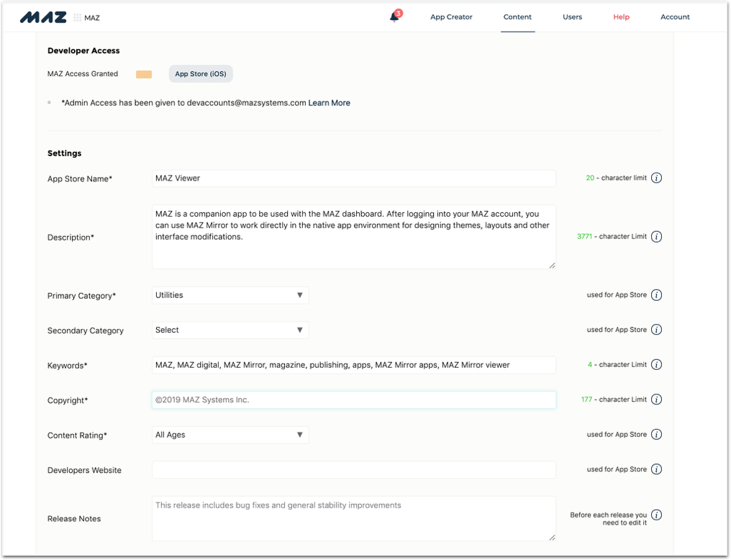The height and width of the screenshot is (560, 731).
Task: Show info icon for Keywords limit
Action: pos(656,365)
